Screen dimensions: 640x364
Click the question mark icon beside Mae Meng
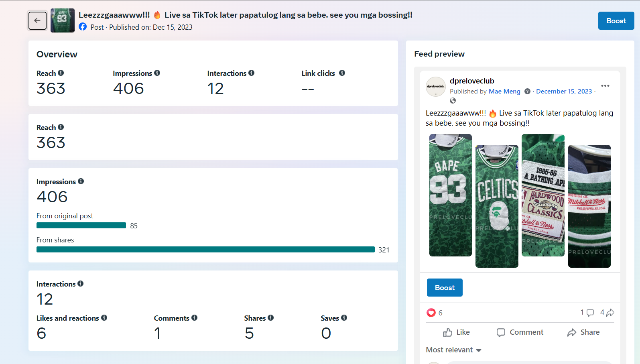click(527, 92)
